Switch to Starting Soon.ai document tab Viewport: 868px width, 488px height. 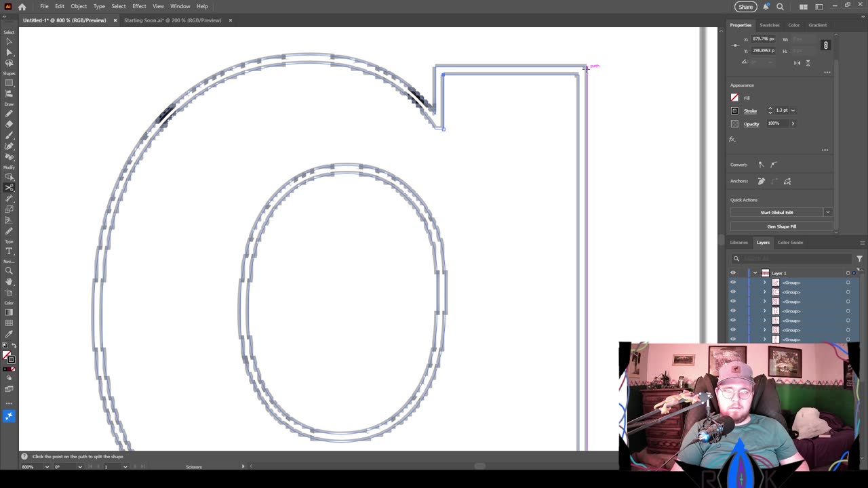[x=173, y=20]
